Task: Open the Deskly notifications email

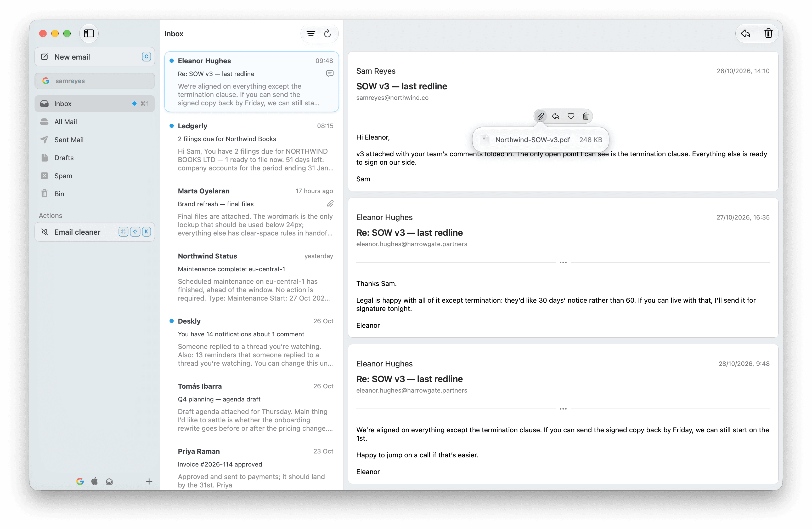Action: [x=252, y=342]
